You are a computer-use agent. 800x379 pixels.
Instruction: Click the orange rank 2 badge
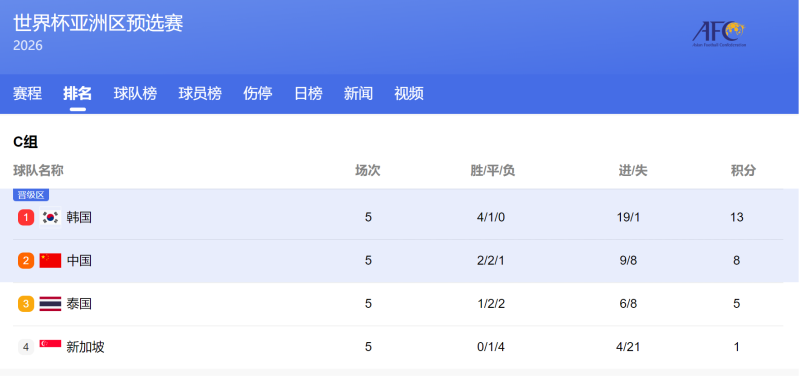26,261
